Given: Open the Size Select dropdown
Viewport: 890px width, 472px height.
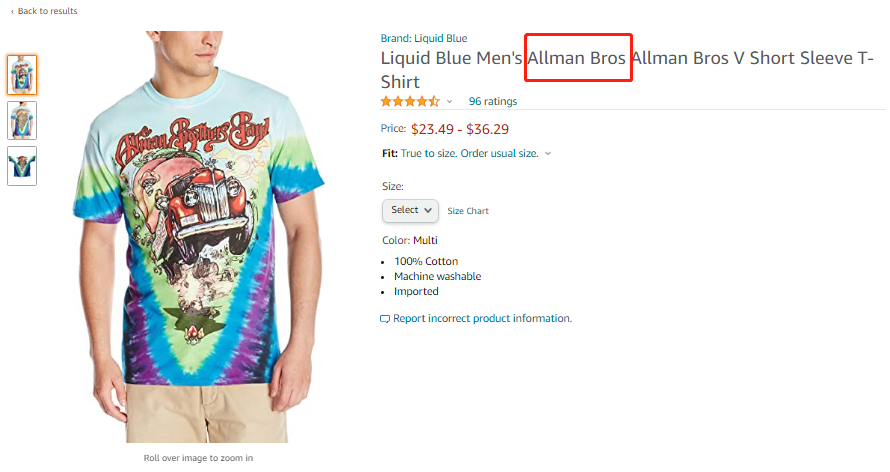Looking at the screenshot, I should [x=411, y=210].
